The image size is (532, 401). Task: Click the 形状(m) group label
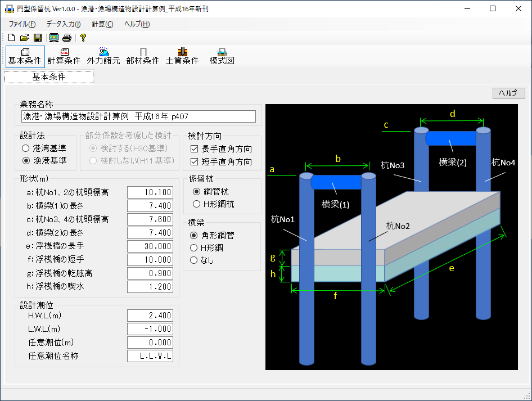(x=34, y=179)
